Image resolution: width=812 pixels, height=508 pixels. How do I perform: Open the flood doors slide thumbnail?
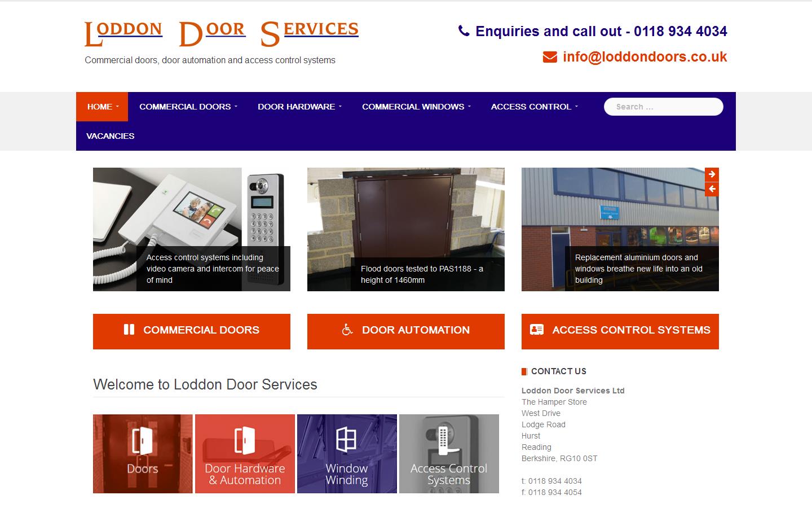(x=406, y=229)
